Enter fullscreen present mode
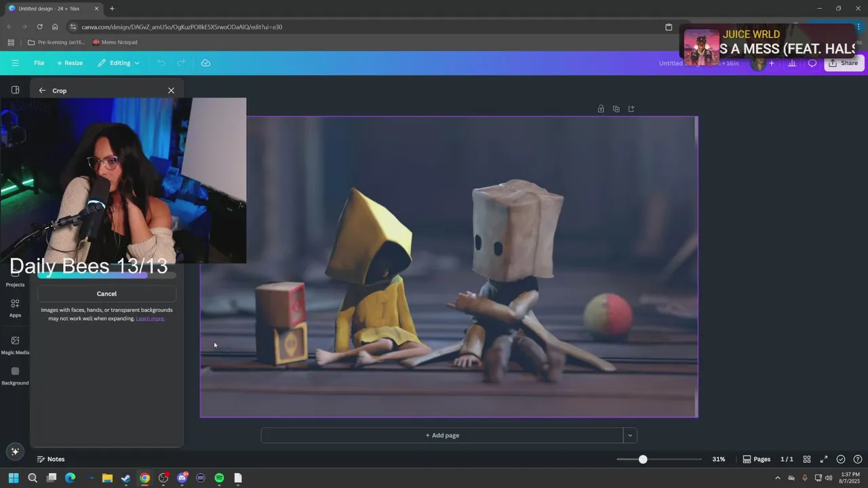The height and width of the screenshot is (488, 868). coord(824,459)
